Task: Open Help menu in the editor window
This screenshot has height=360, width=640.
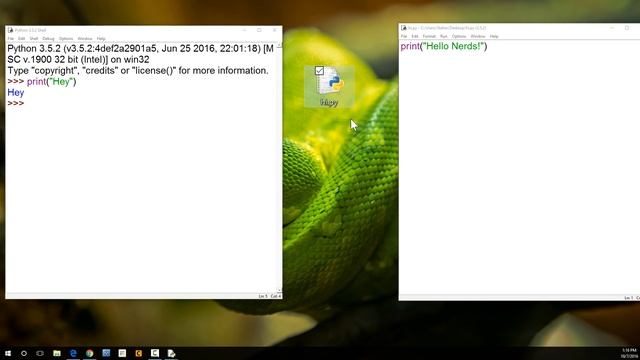Action: [x=494, y=36]
